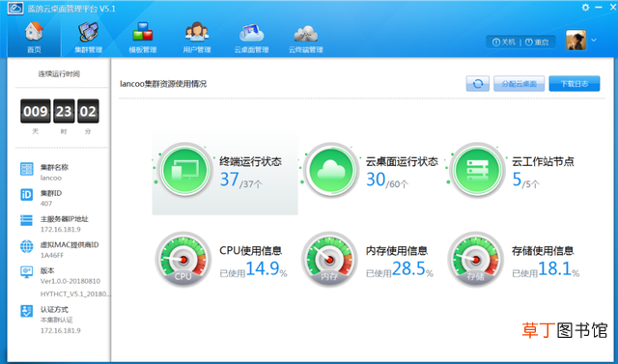Click the 存储使用信息 label
Screen dimensions: 618x364
tap(543, 250)
